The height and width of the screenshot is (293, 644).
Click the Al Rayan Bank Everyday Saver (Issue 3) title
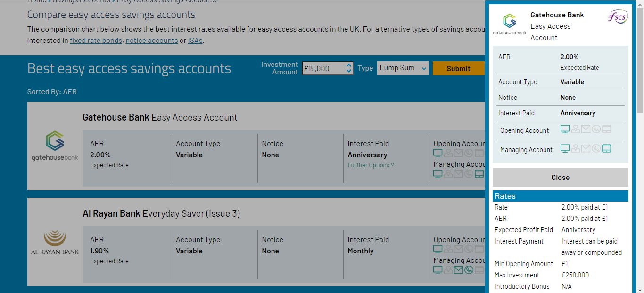pyautogui.click(x=161, y=213)
